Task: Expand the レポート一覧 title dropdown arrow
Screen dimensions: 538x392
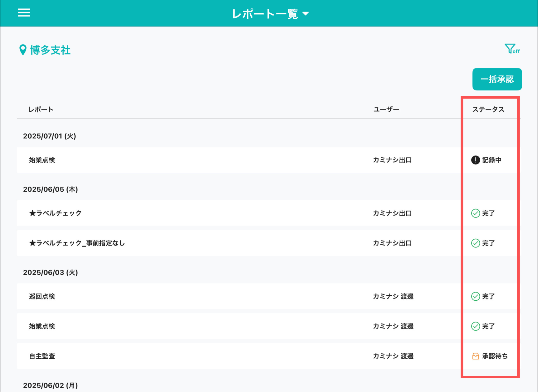Action: pos(306,14)
